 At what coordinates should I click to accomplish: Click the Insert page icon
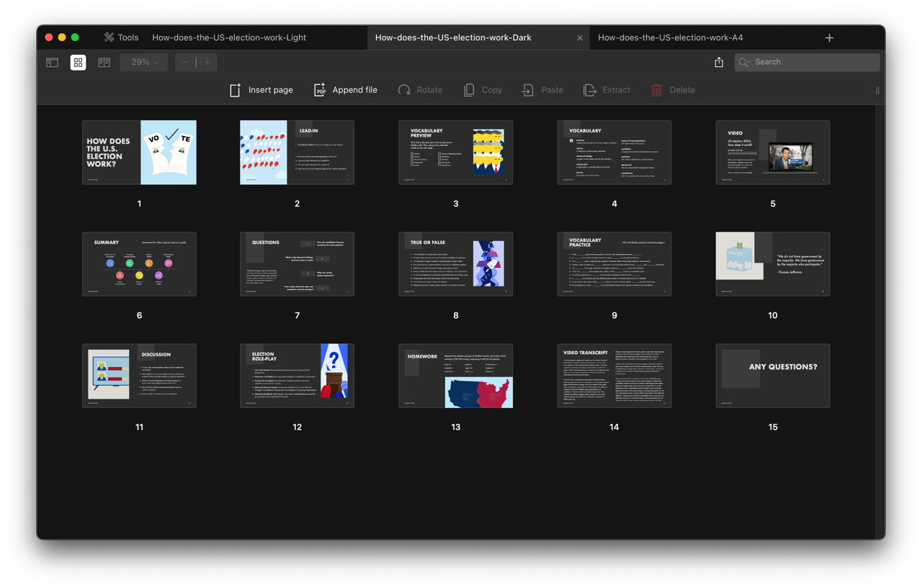click(236, 90)
